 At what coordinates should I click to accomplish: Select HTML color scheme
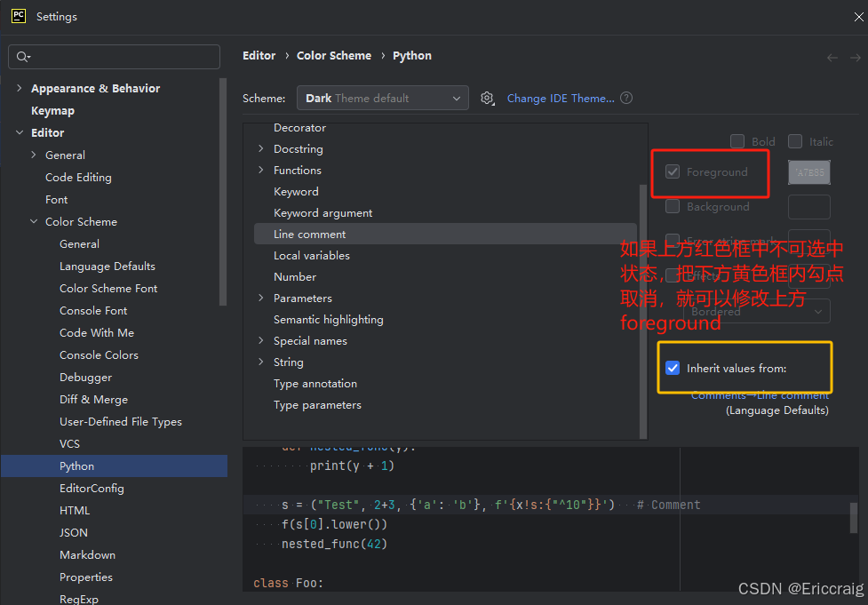point(75,510)
